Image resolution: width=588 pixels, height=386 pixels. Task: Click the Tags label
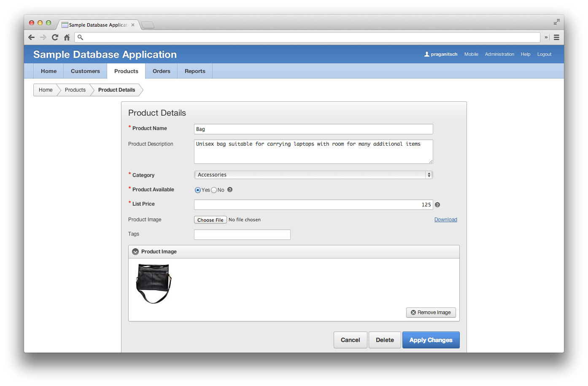[134, 234]
